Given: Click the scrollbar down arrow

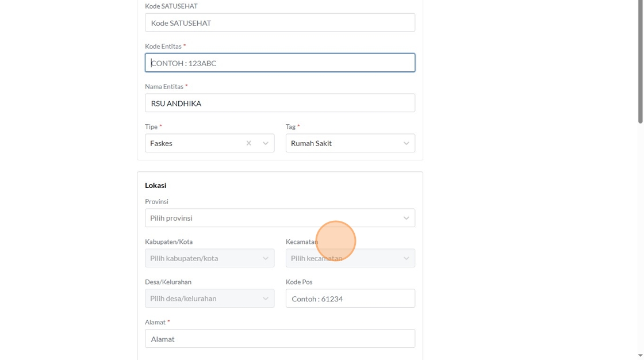Looking at the screenshot, I should tap(640, 355).
